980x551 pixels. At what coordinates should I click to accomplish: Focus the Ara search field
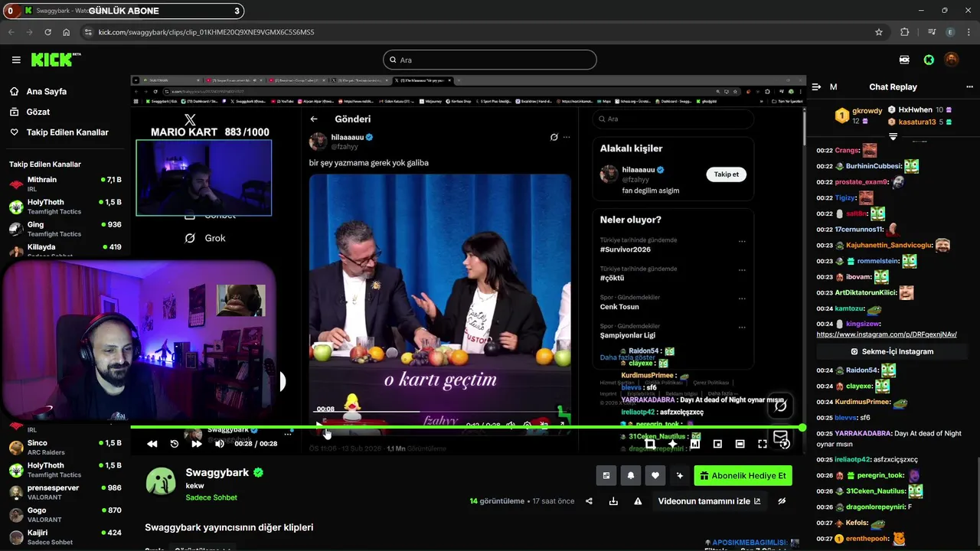pyautogui.click(x=490, y=60)
